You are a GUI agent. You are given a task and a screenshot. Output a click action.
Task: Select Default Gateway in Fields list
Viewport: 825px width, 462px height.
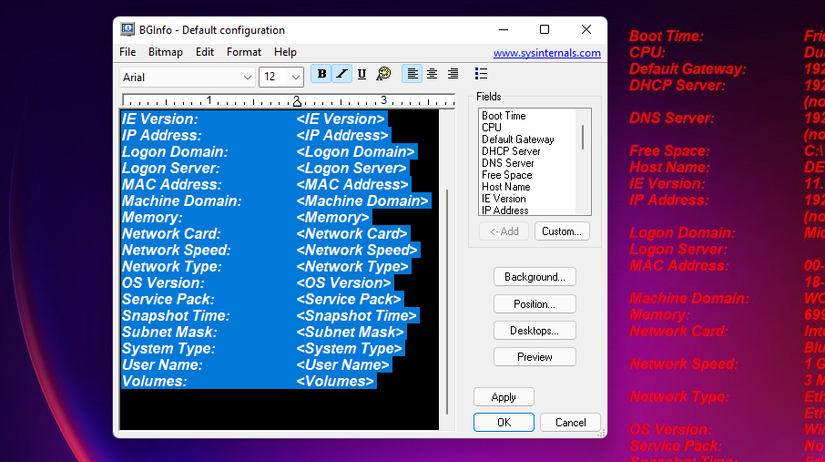pos(518,139)
